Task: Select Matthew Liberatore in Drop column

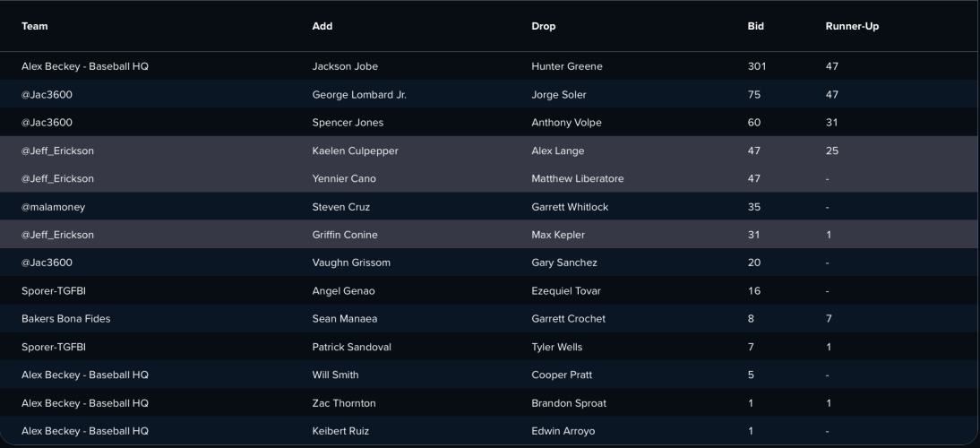Action: click(x=578, y=178)
